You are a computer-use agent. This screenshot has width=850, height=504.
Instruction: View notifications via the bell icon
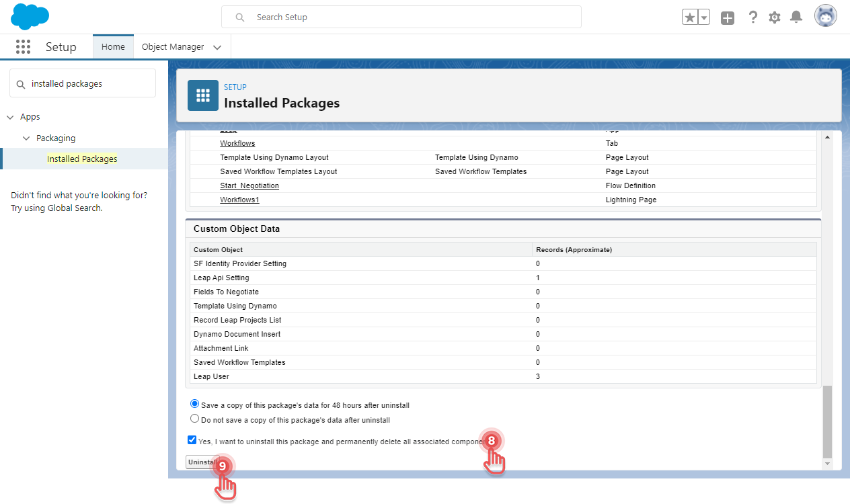[x=796, y=16]
